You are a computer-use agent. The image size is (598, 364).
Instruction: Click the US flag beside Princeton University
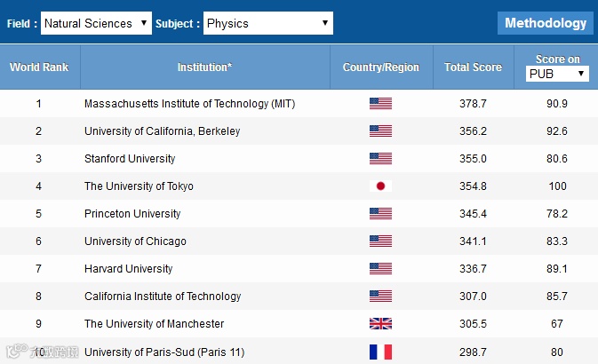tap(380, 214)
